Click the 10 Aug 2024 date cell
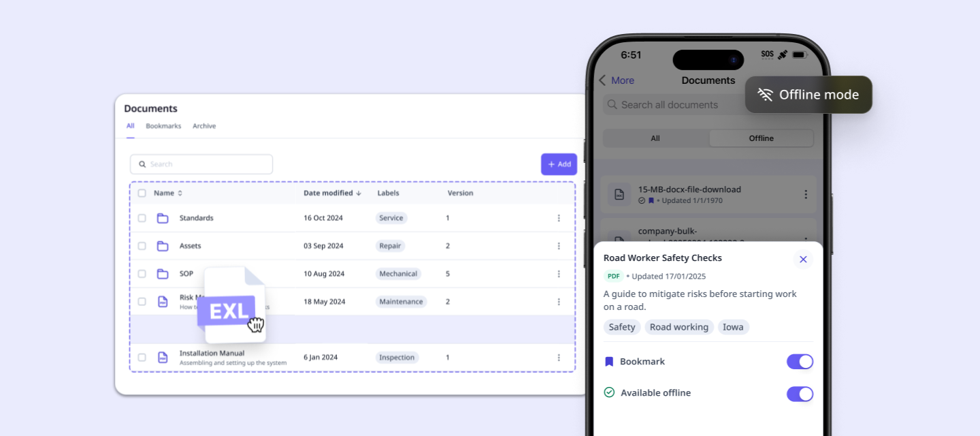This screenshot has width=980, height=436. click(324, 274)
